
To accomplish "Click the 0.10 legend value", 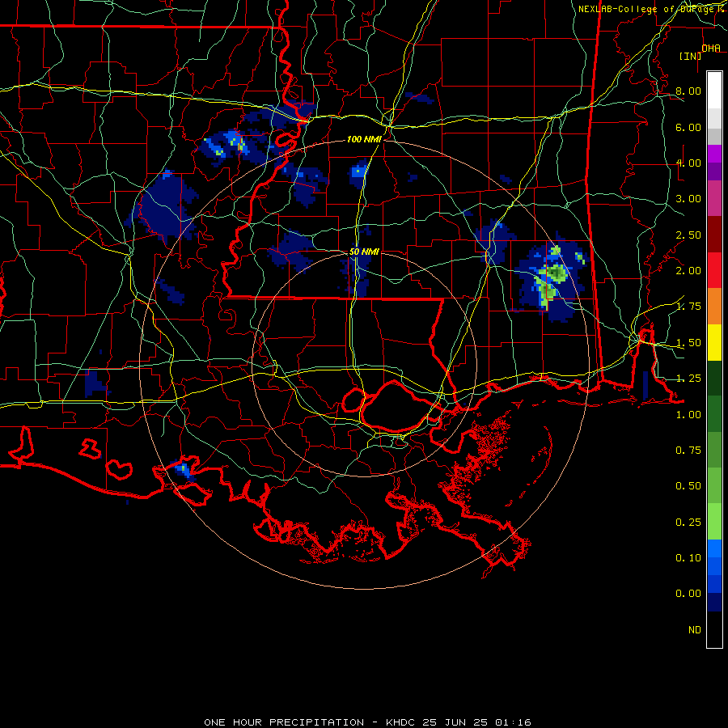I will pos(688,558).
